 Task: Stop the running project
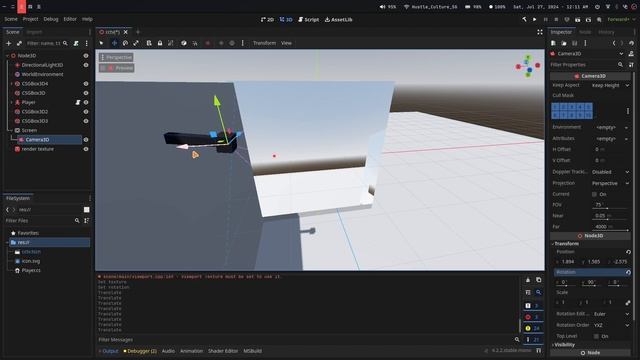(x=556, y=19)
